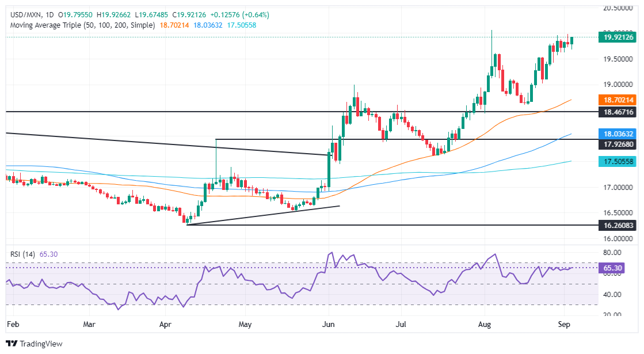Click the current price tag 19.92126

(x=618, y=37)
